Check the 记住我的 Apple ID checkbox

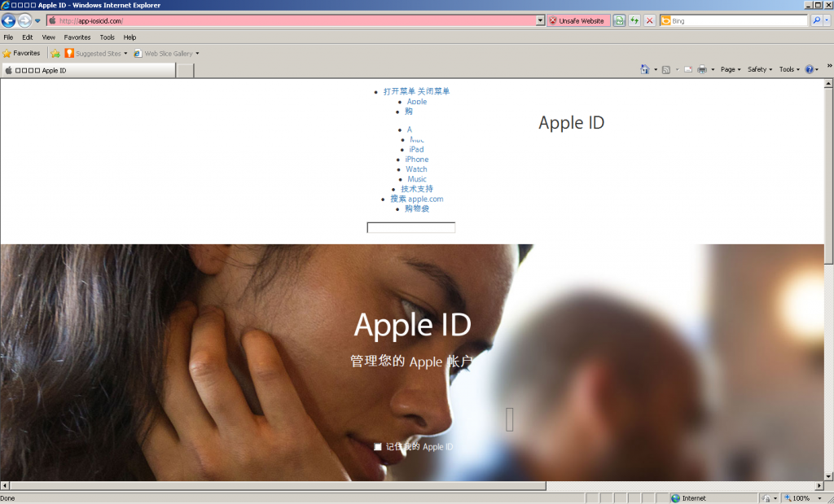(378, 446)
